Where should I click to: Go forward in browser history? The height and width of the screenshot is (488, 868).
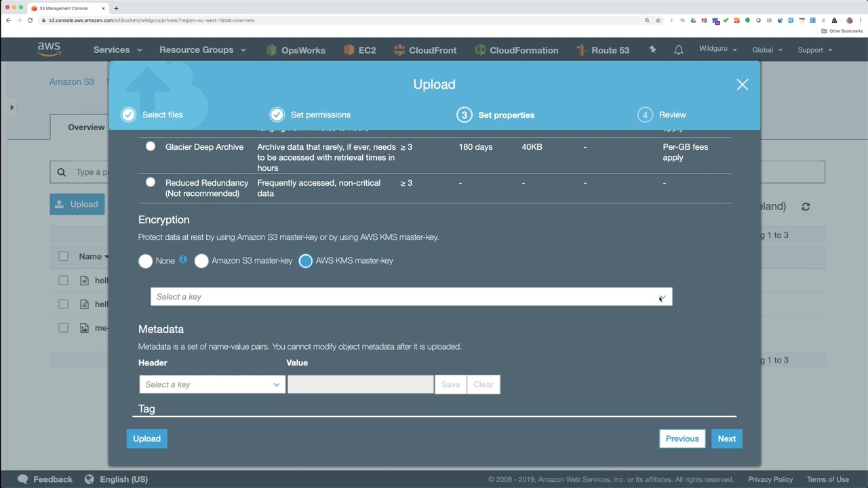coord(19,20)
